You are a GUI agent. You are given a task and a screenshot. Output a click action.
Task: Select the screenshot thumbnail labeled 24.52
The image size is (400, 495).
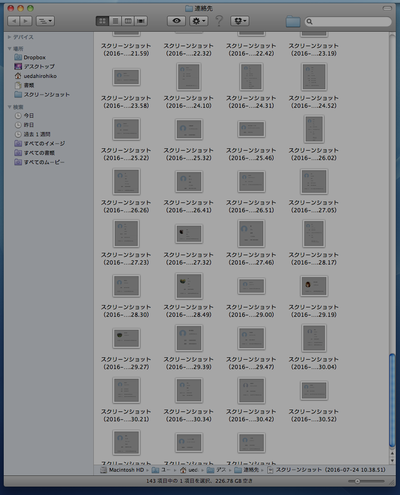[x=314, y=77]
